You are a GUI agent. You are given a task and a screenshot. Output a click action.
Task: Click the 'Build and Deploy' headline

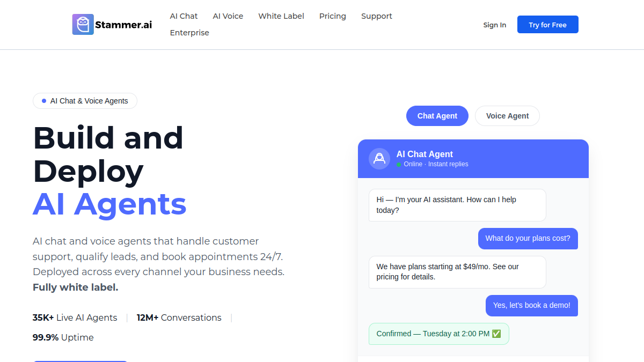pos(108,154)
